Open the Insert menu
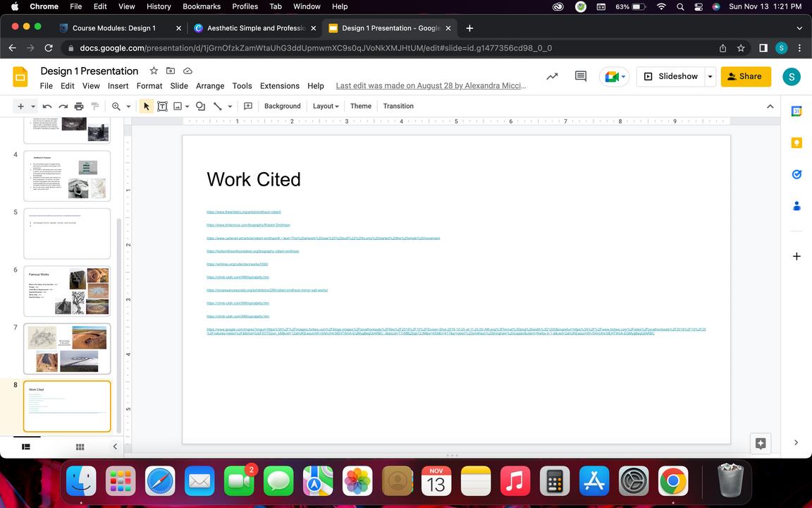 point(118,86)
